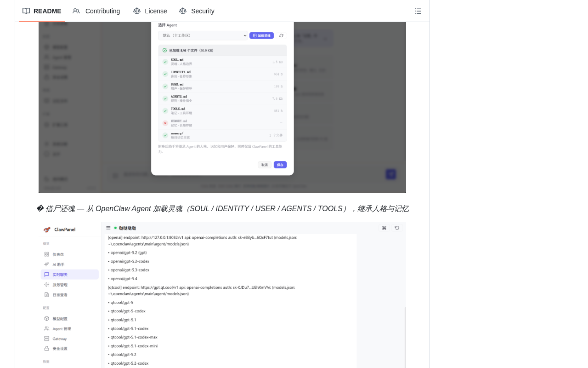The width and height of the screenshot is (588, 368).
Task: Click the USER.md file name
Action: [x=177, y=84]
